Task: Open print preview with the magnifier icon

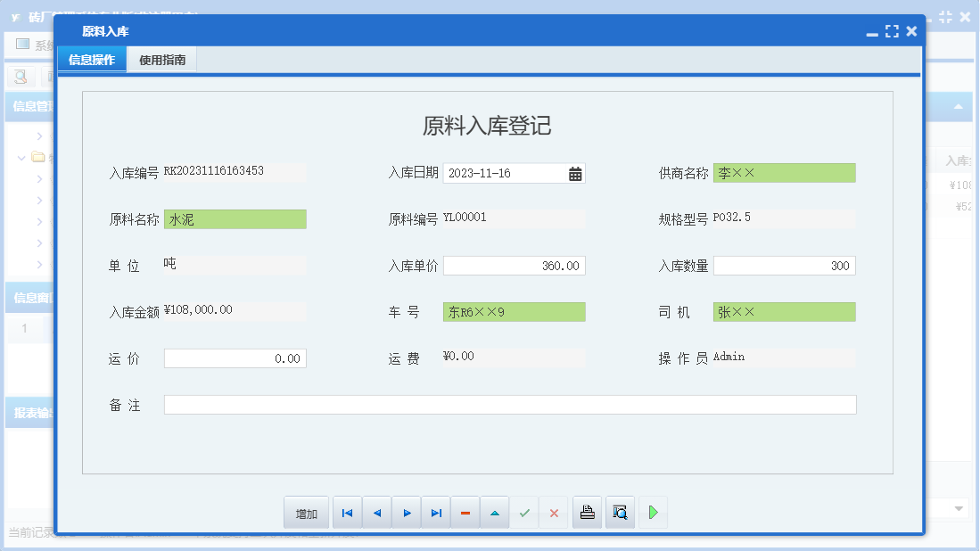Action: click(620, 513)
